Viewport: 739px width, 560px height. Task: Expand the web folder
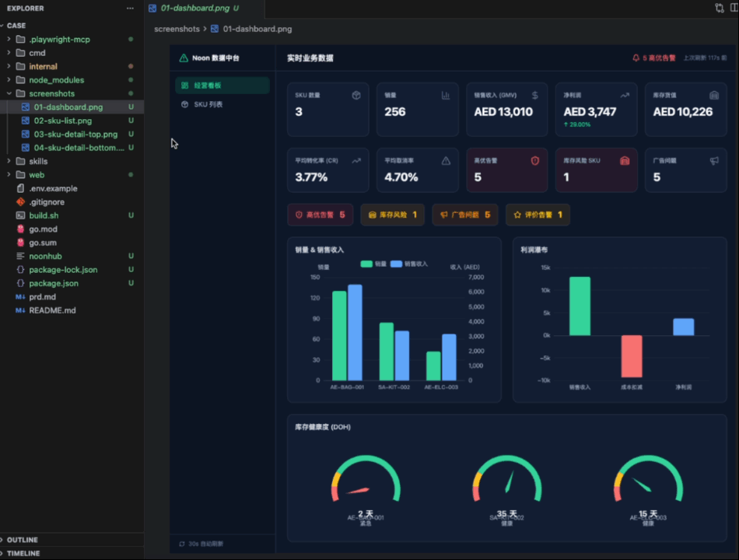[9, 175]
